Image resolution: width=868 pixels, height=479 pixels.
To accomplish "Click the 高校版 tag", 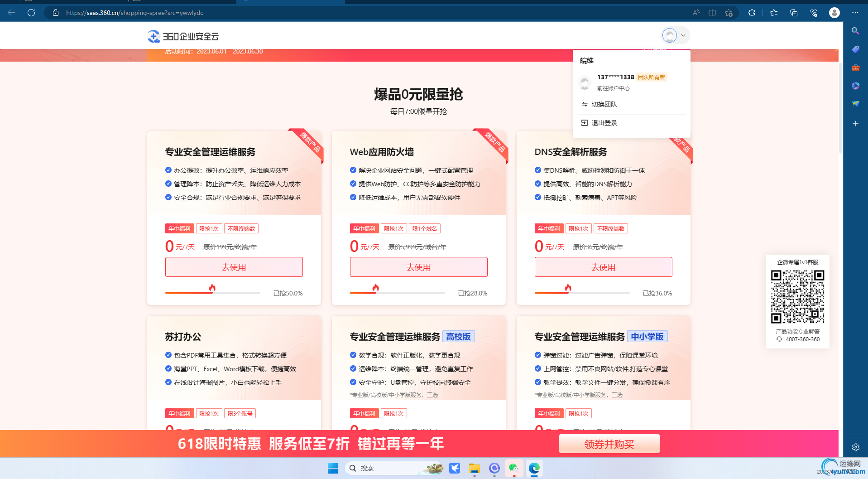I will (x=458, y=337).
